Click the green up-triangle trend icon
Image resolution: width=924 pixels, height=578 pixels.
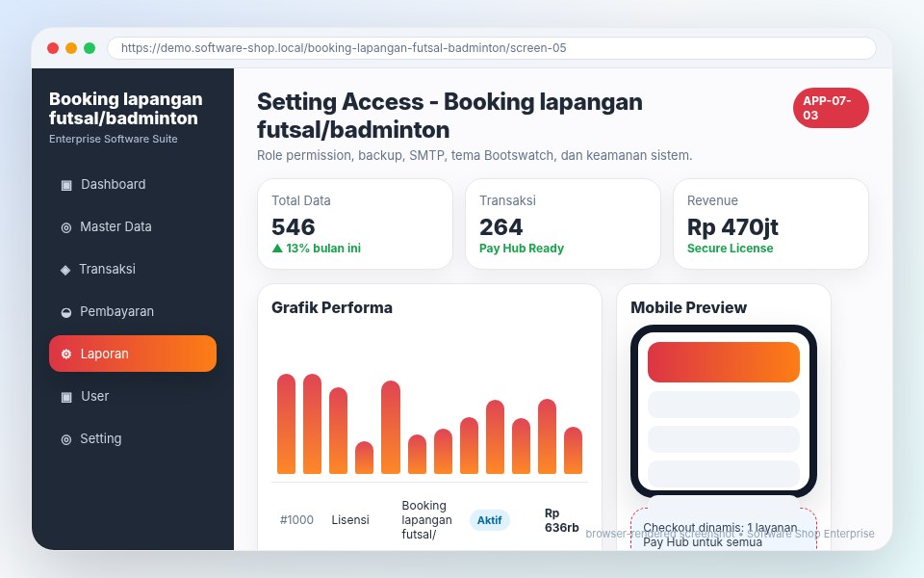(x=277, y=249)
